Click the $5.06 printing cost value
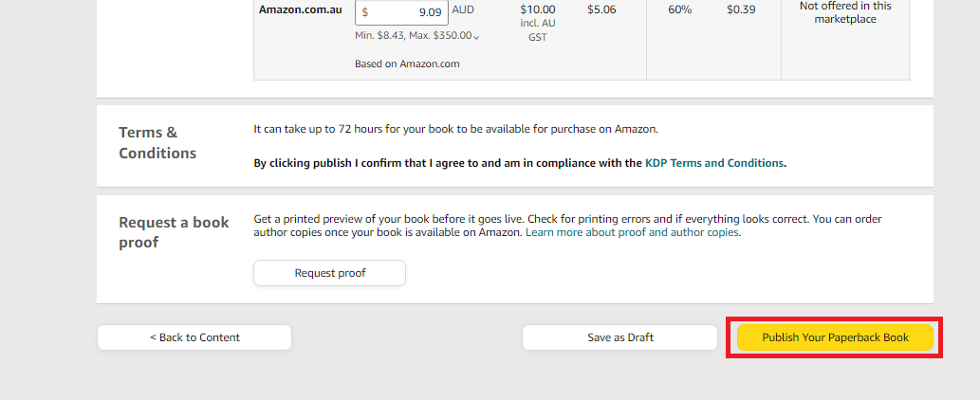Image resolution: width=980 pixels, height=400 pixels. [601, 10]
